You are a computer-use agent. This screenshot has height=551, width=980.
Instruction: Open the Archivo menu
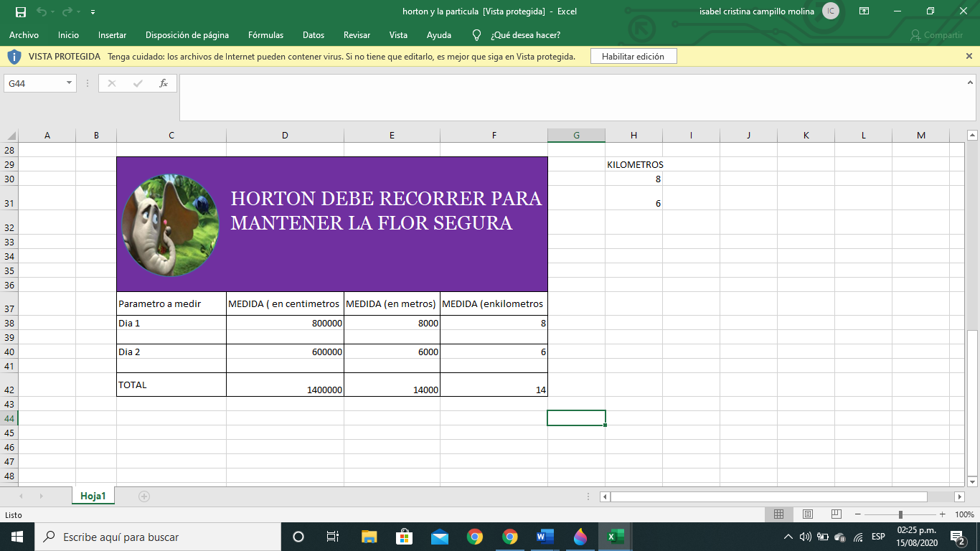coord(24,35)
